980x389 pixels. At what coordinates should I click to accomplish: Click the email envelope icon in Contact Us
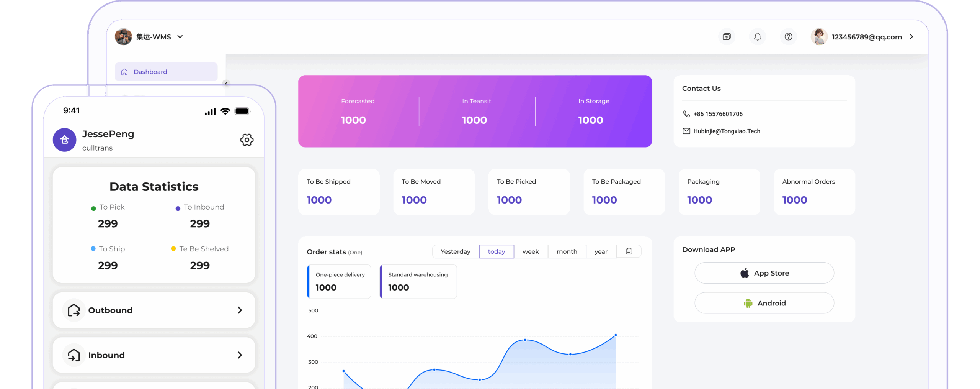(x=686, y=131)
